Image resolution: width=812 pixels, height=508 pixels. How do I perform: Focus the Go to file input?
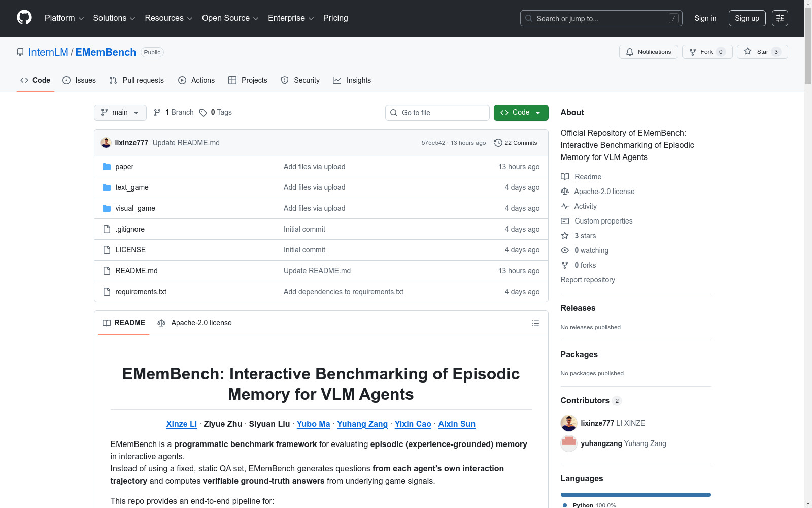pos(437,113)
